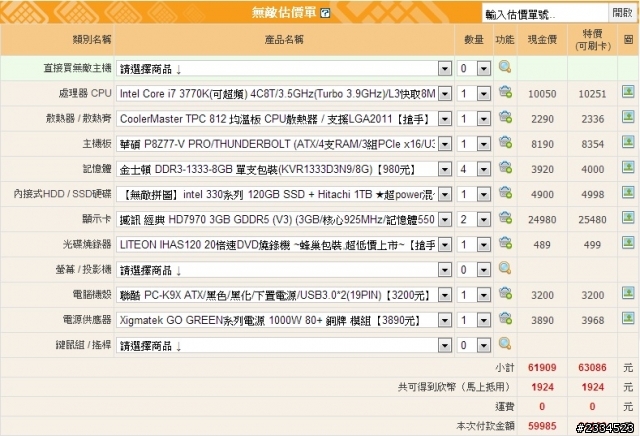Image resolution: width=640 pixels, height=436 pixels.
Task: Click the 產品名稱 column header
Action: [x=284, y=40]
